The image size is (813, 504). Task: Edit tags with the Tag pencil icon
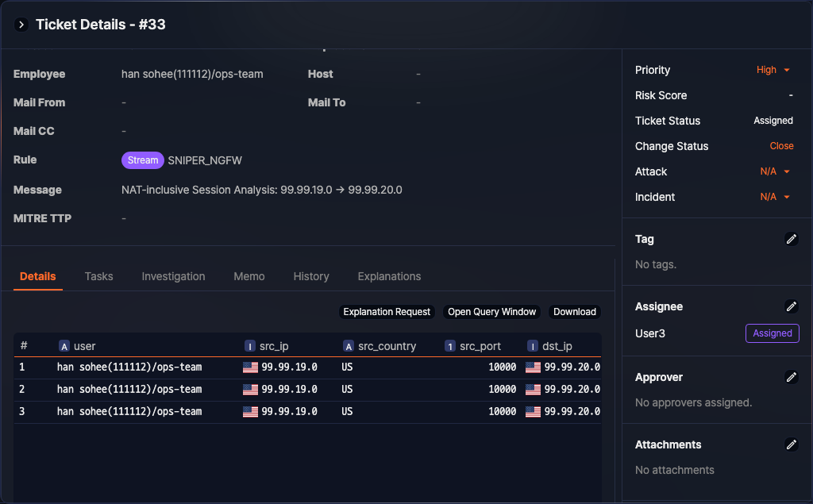pyautogui.click(x=791, y=239)
